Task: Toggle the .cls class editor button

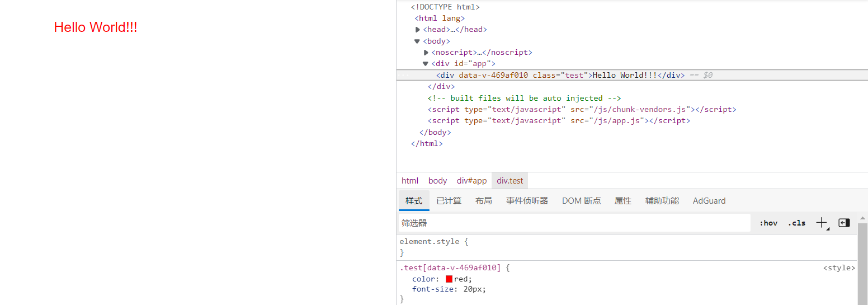Action: [796, 223]
